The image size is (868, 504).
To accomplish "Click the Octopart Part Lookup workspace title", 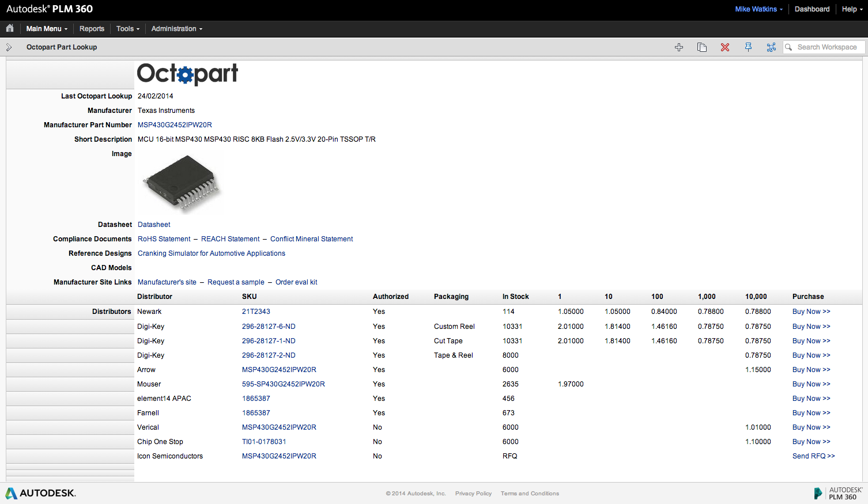I will click(62, 47).
